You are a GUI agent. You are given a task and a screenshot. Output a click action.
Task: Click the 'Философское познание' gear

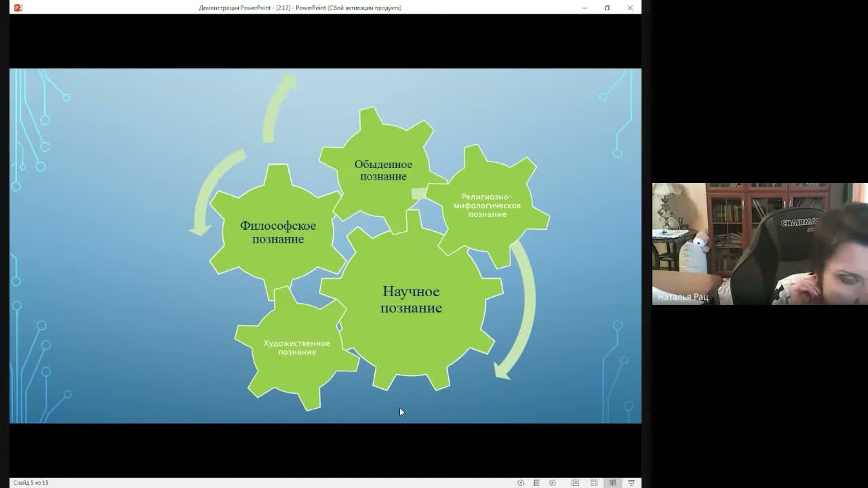pyautogui.click(x=277, y=232)
